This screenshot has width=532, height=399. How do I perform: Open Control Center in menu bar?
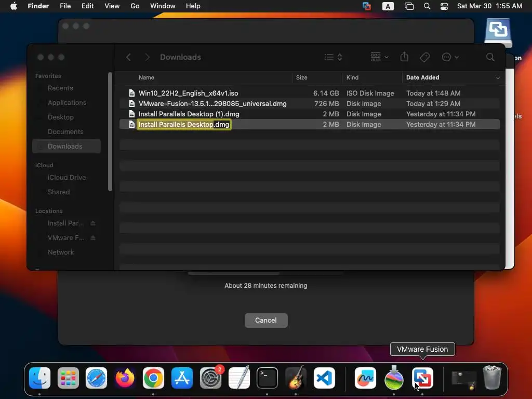click(x=444, y=6)
